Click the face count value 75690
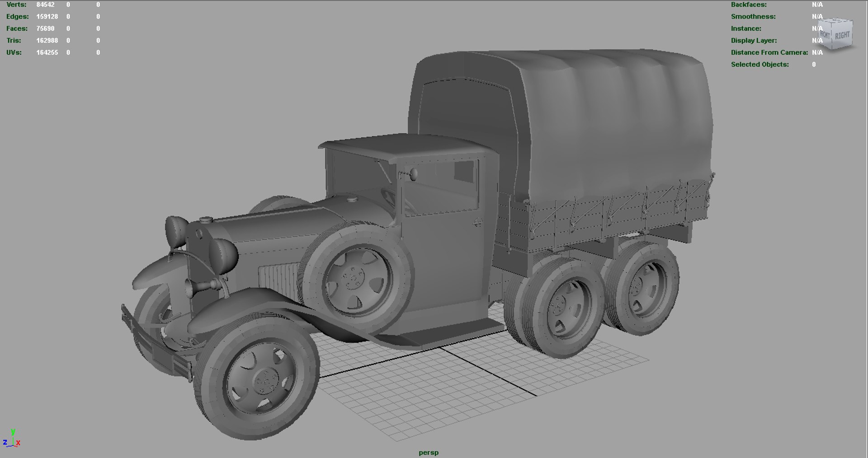 [x=45, y=28]
